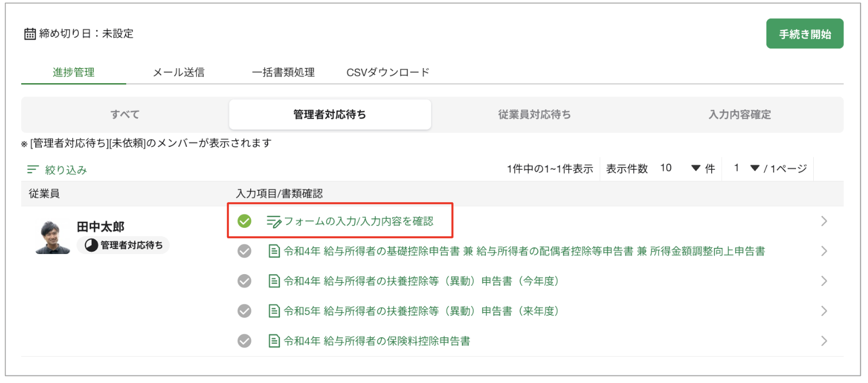
Task: Switch to the 進捗管理 tab
Action: coord(74,72)
